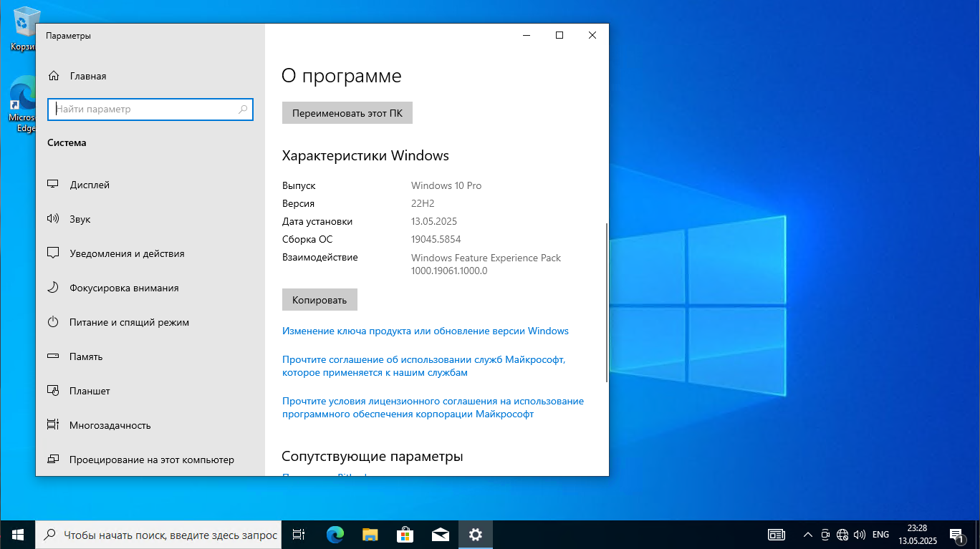Open the volume speaker icon
Viewport: 980px width, 549px height.
[x=860, y=535]
